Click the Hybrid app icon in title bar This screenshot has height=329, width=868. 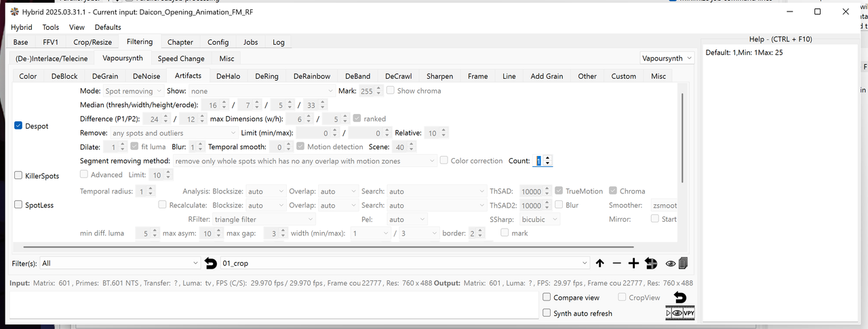point(14,12)
